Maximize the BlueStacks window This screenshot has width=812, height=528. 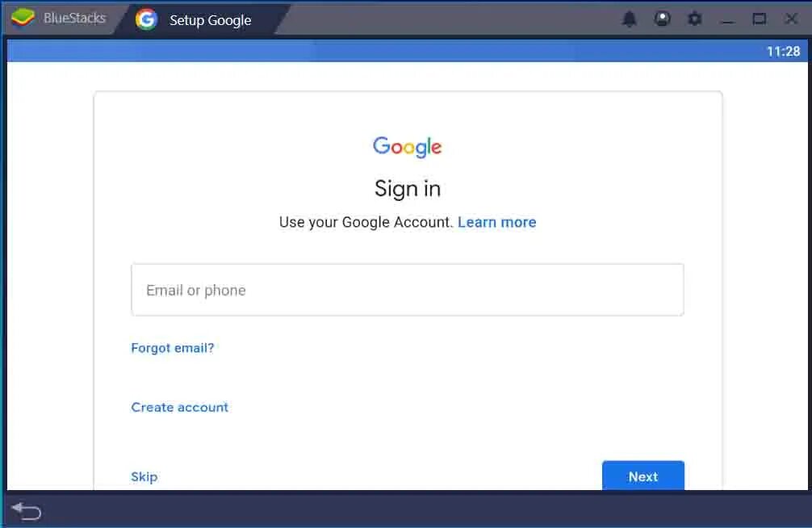point(760,19)
